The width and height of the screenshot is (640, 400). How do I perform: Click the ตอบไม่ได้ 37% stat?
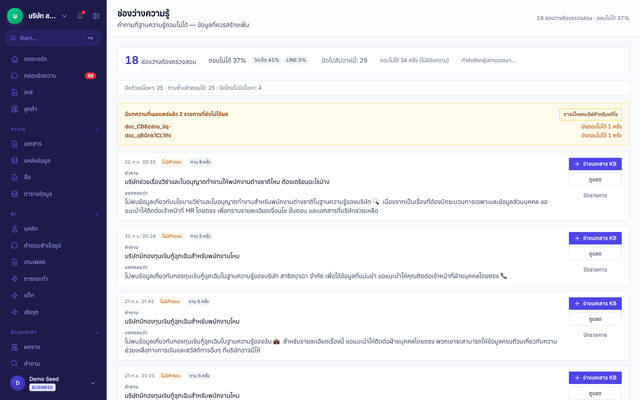(x=227, y=60)
